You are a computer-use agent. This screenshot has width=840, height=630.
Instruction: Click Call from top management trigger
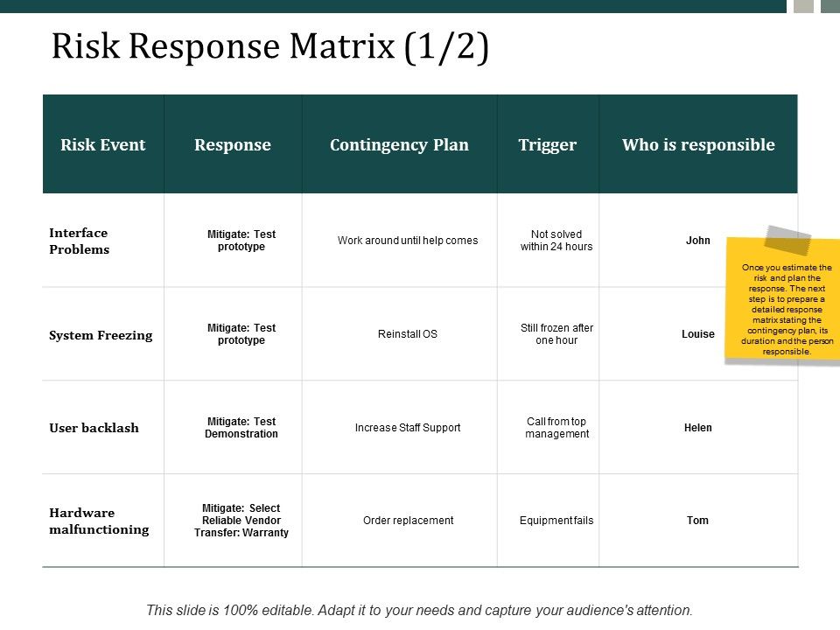coord(556,428)
